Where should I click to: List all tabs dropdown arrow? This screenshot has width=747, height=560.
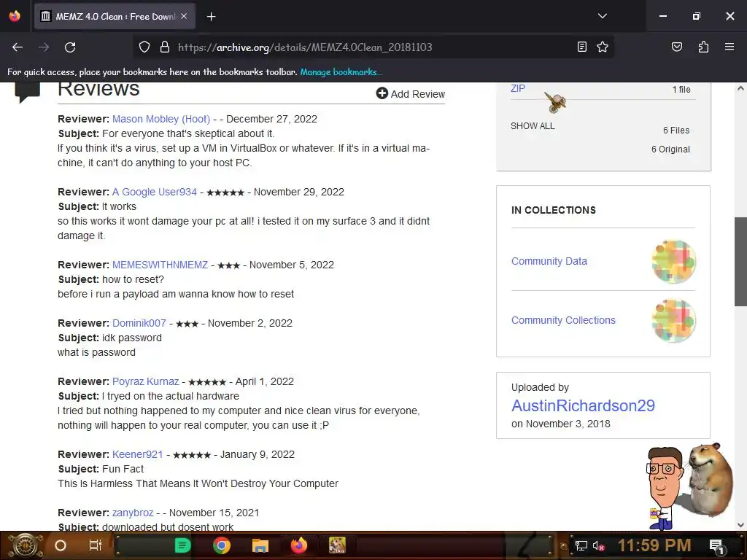602,16
